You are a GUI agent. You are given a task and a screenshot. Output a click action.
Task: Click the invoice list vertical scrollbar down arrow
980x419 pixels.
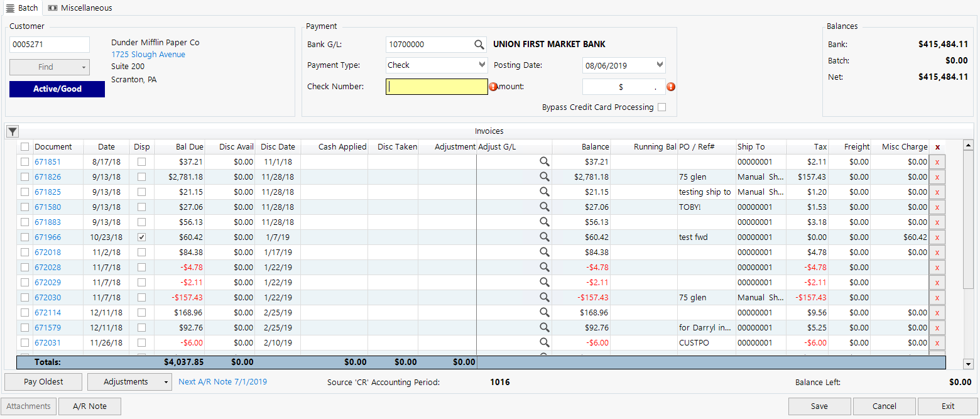(968, 364)
